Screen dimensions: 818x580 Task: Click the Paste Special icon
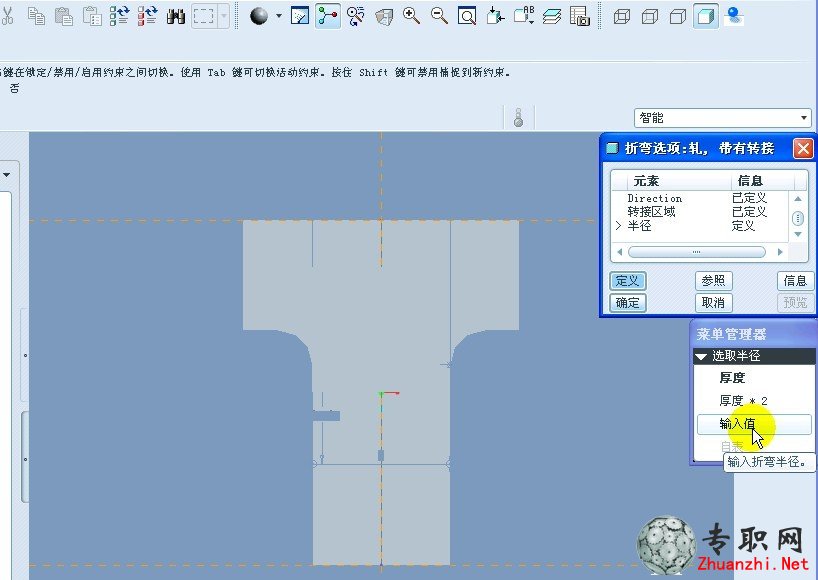coord(92,16)
